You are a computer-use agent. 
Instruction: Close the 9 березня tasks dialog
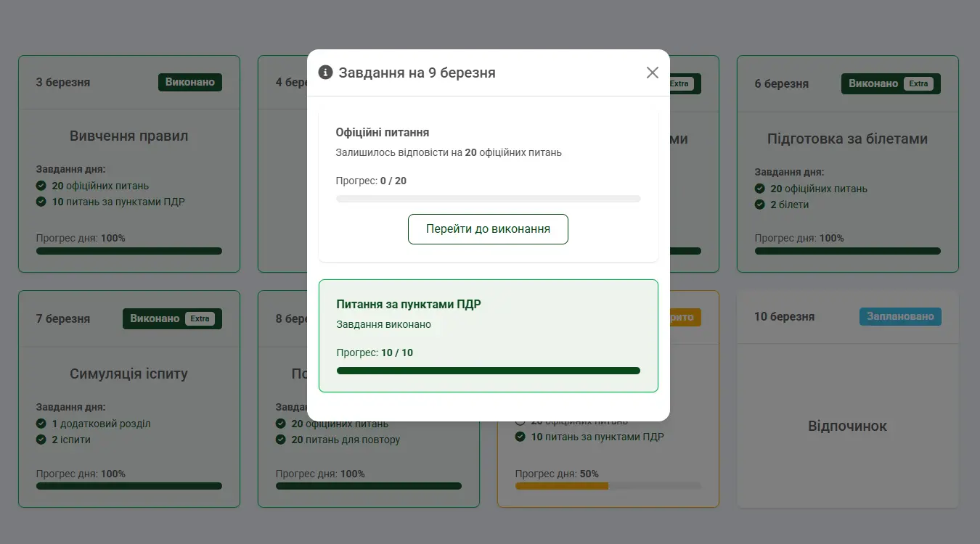(652, 73)
